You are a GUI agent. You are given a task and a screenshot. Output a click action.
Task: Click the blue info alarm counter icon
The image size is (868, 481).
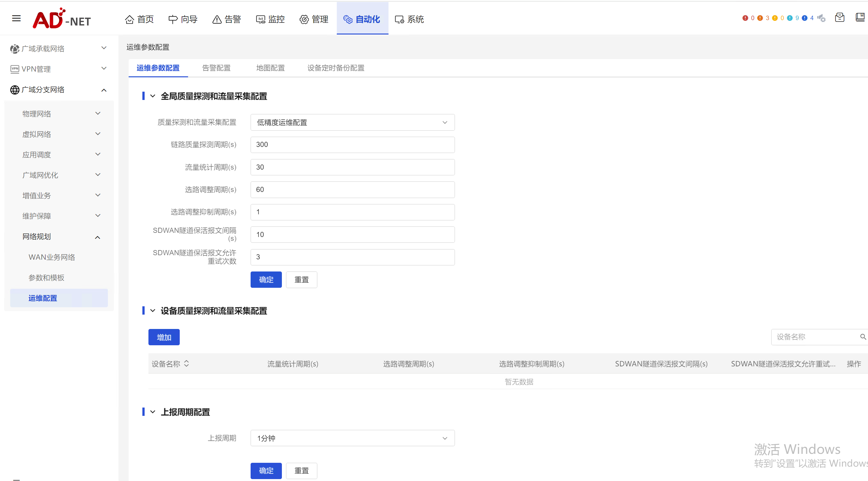[x=805, y=18]
